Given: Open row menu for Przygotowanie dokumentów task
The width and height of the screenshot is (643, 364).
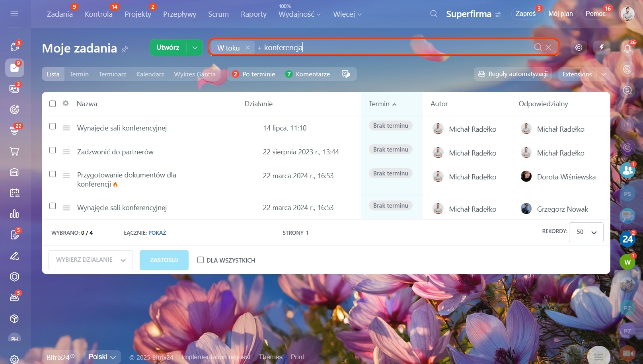Looking at the screenshot, I should pyautogui.click(x=66, y=175).
